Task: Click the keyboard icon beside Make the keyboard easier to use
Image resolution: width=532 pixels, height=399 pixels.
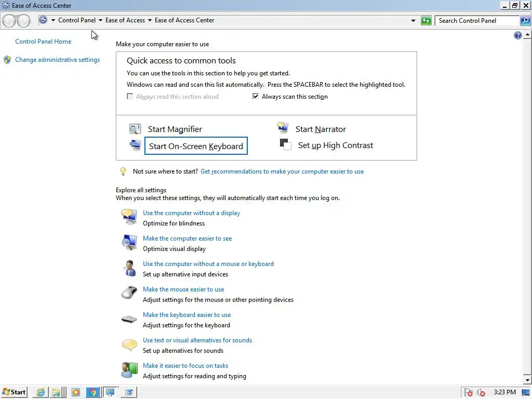Action: click(129, 319)
